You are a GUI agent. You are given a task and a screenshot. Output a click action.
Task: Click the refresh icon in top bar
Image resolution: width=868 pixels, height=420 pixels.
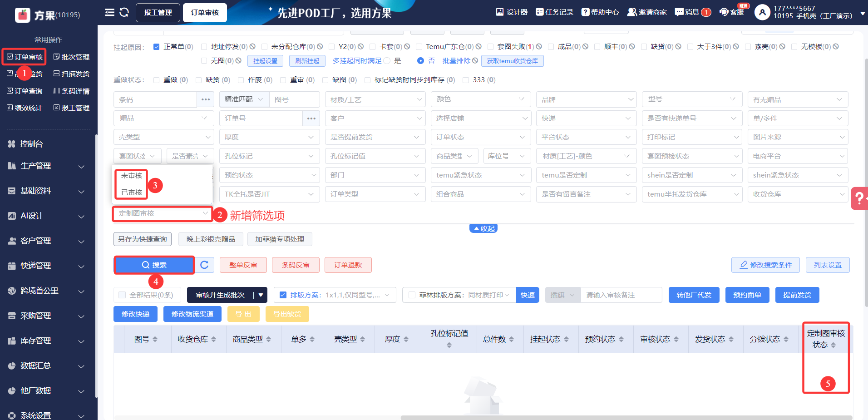click(124, 12)
